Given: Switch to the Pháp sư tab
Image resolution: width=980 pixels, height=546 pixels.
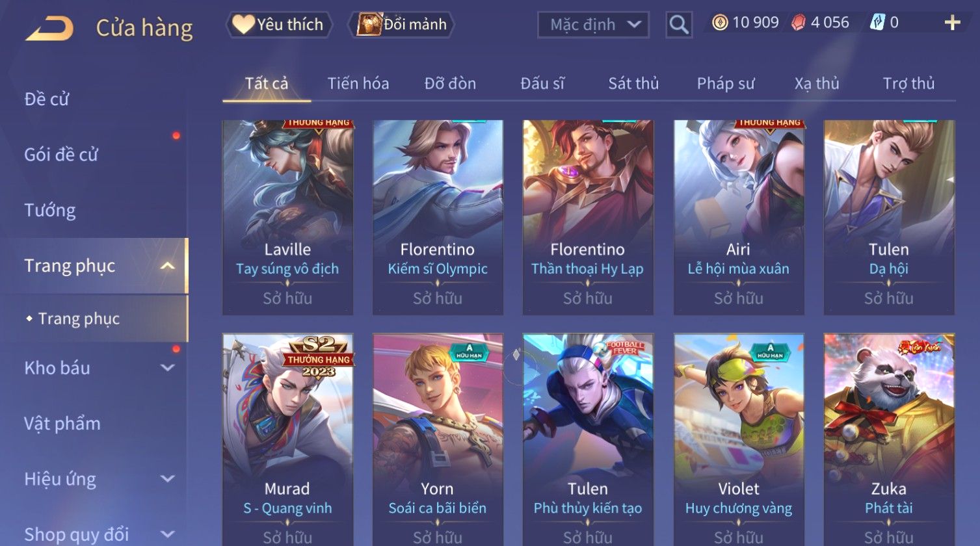Looking at the screenshot, I should (x=726, y=83).
